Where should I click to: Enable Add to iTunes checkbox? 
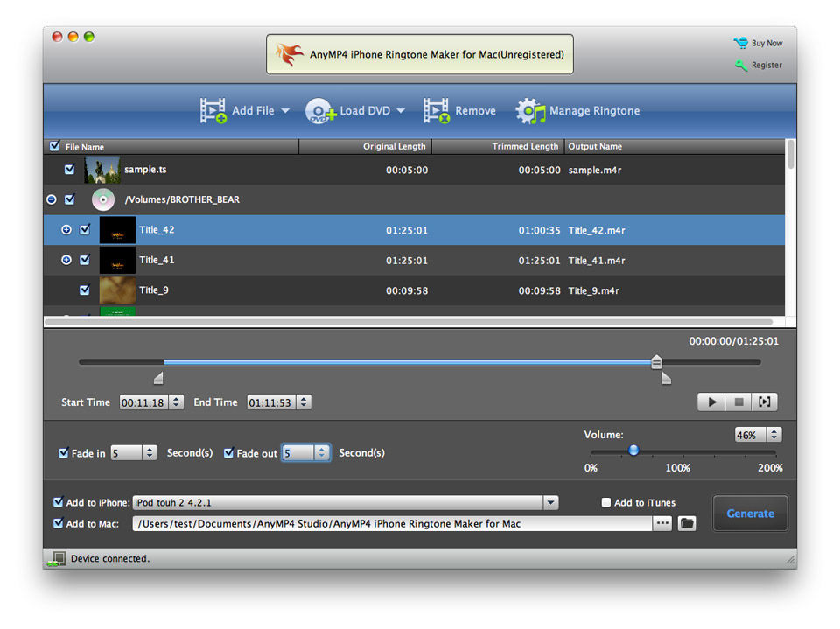click(x=605, y=502)
